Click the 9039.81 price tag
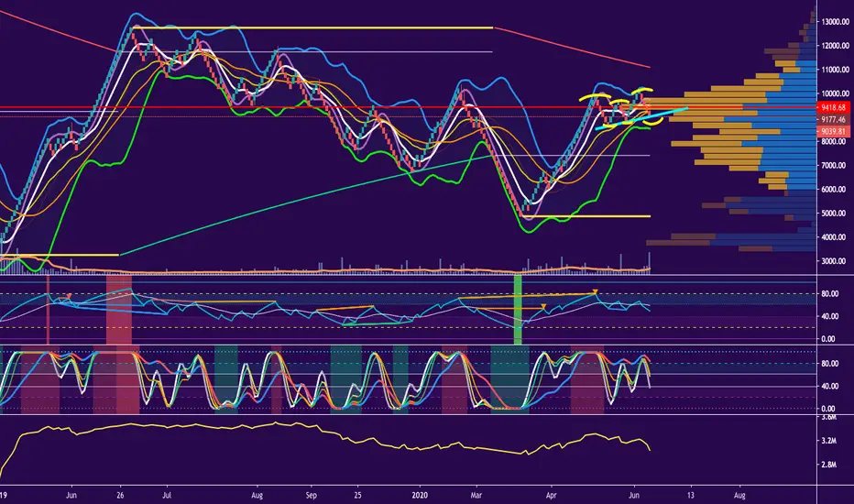This screenshot has height=504, width=854. (833, 131)
